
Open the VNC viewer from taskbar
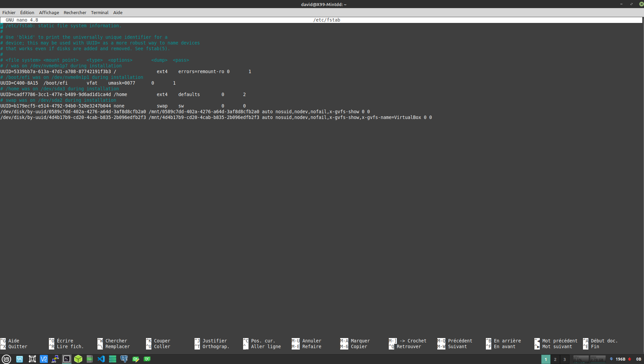click(43, 359)
